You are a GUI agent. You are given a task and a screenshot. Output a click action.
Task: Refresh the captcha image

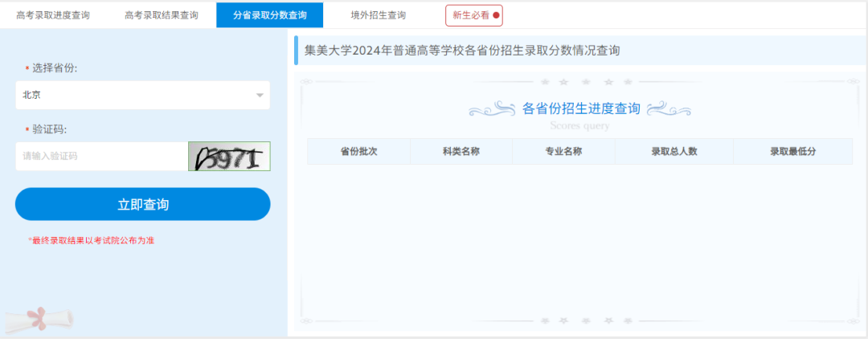click(x=229, y=156)
